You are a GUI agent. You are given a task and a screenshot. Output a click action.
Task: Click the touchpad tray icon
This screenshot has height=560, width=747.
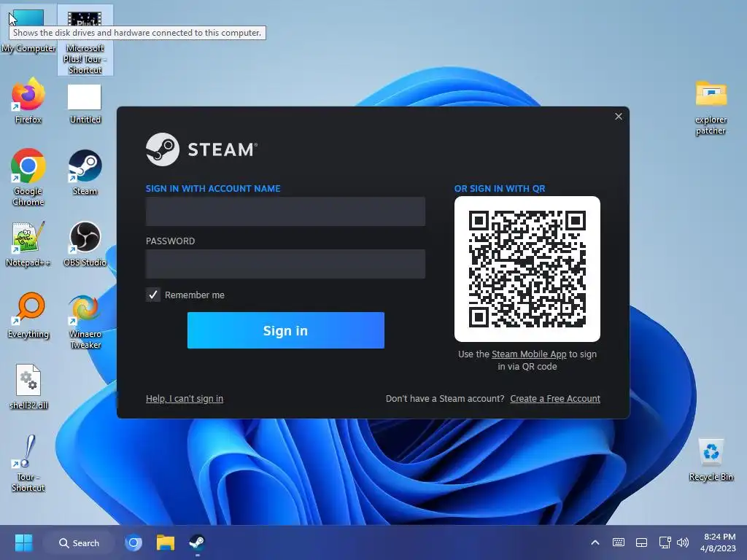tap(642, 542)
